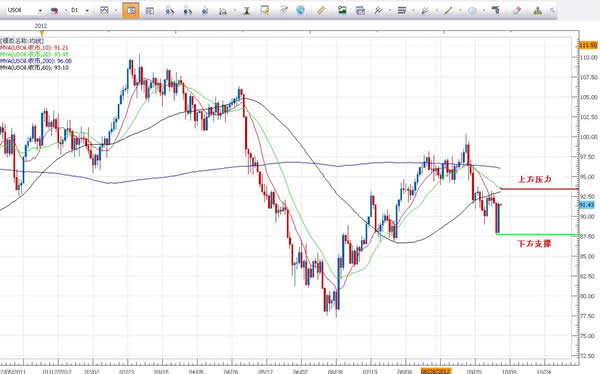The width and height of the screenshot is (600, 374).
Task: Click the second blue arrow scroll icon
Action: point(188,11)
